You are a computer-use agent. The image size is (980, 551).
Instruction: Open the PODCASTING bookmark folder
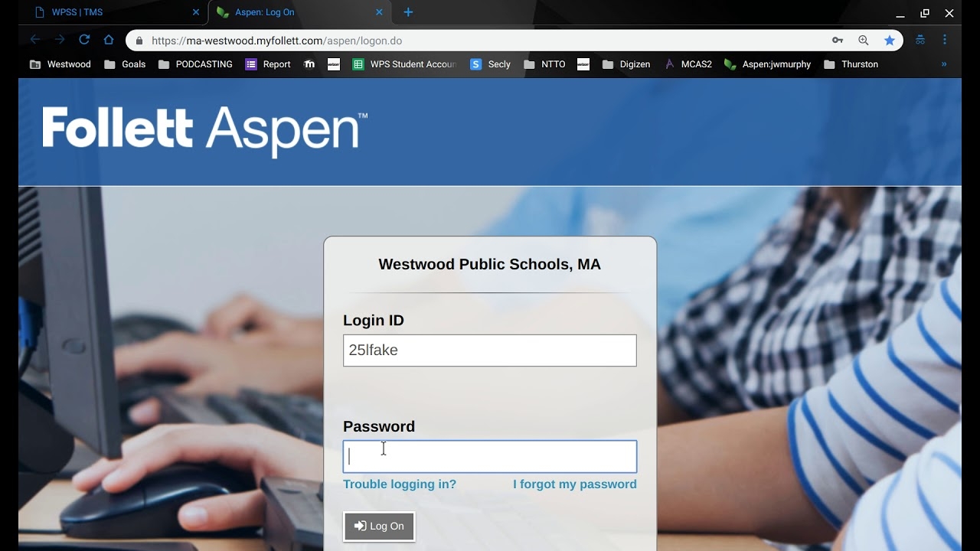click(195, 64)
